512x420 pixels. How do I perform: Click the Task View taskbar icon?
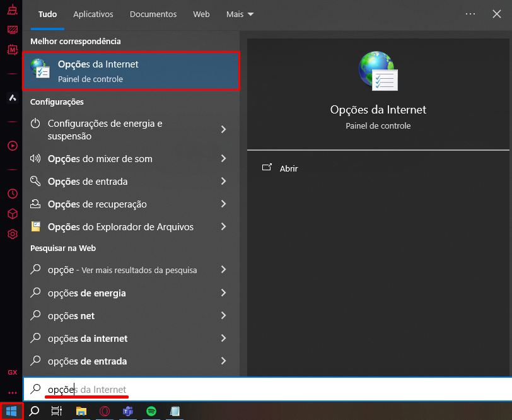click(x=57, y=411)
